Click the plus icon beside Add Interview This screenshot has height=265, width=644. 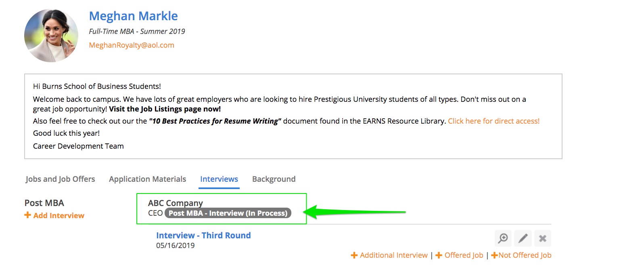tap(28, 215)
